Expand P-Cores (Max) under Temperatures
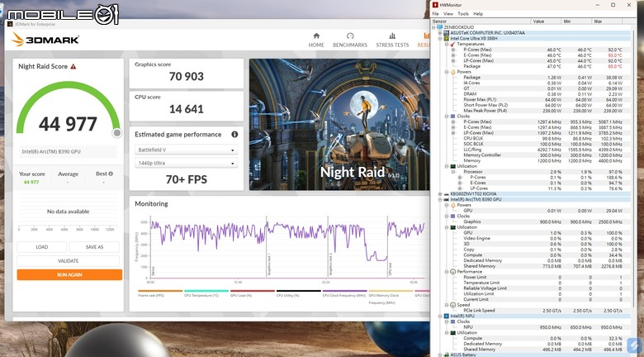 453,50
